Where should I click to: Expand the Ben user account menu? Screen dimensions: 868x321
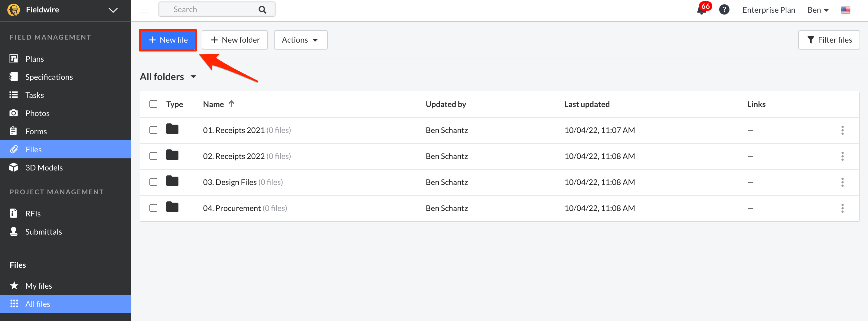[817, 10]
